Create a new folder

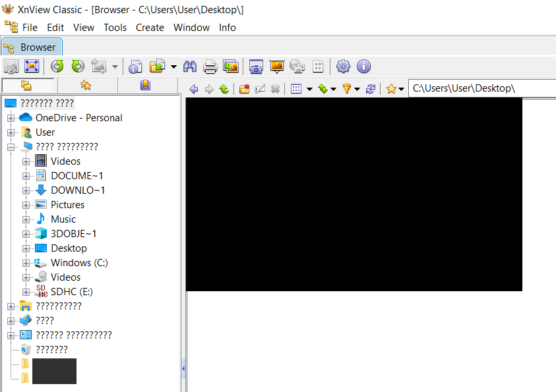pyautogui.click(x=244, y=89)
